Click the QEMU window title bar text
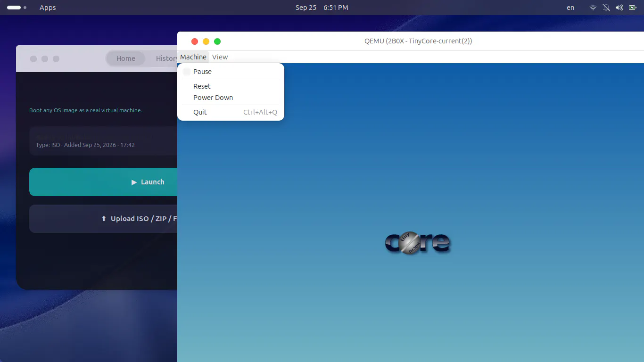The width and height of the screenshot is (644, 362). (x=418, y=41)
